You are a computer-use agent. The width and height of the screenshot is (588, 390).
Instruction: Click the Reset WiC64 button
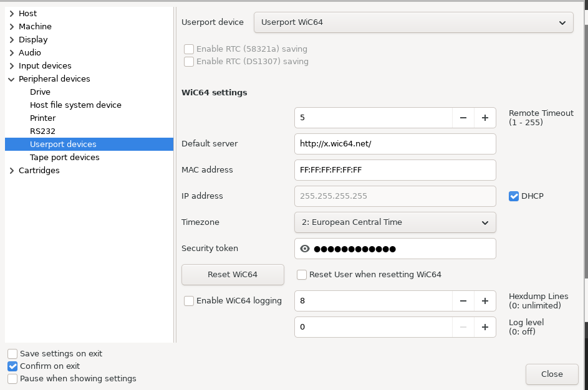point(233,275)
